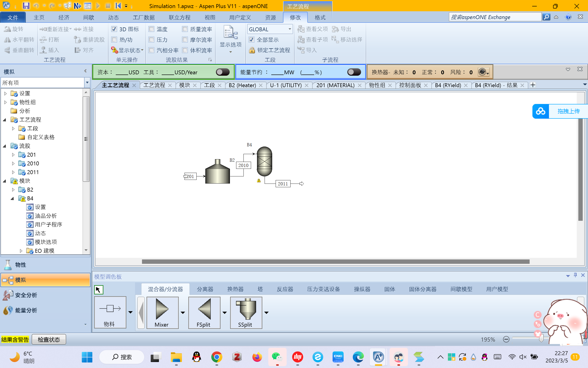588x368 pixels.
Task: Open the Display Status (显示状态) dropdown
Action: click(x=142, y=50)
